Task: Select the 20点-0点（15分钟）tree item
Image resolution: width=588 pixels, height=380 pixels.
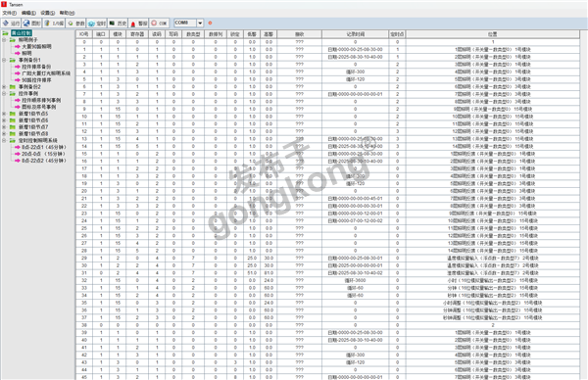Action: tap(43, 154)
